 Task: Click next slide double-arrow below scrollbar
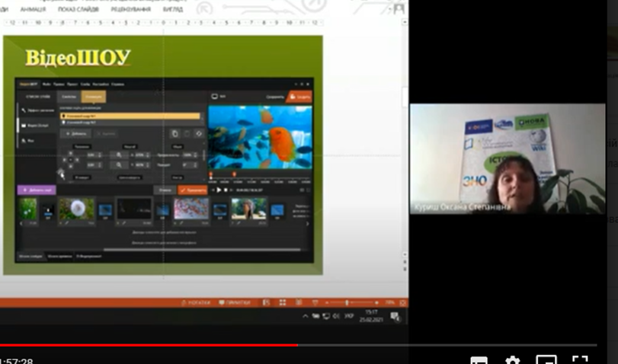405,269
